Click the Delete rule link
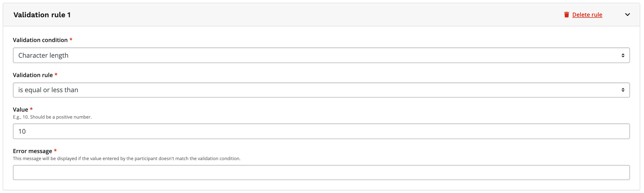 click(x=587, y=15)
